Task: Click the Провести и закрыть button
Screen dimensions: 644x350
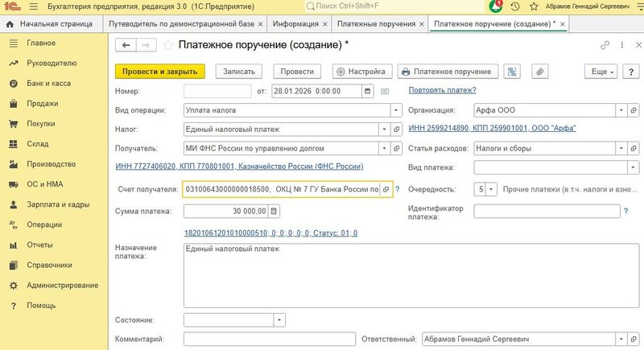Action: pos(159,72)
